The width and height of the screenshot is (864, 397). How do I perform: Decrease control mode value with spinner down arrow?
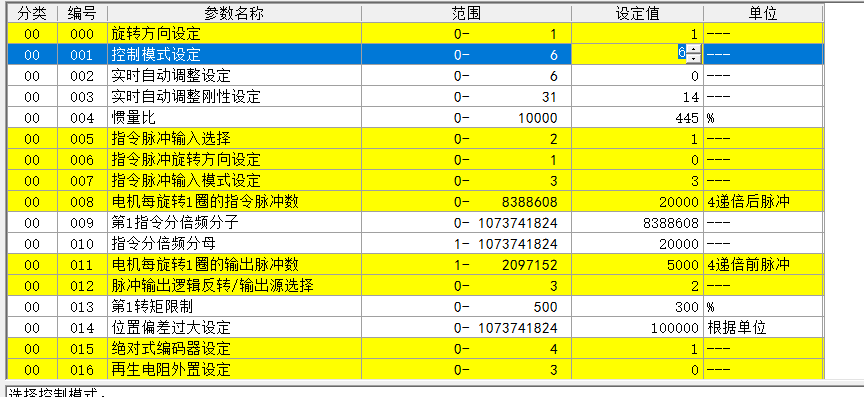pos(694,58)
